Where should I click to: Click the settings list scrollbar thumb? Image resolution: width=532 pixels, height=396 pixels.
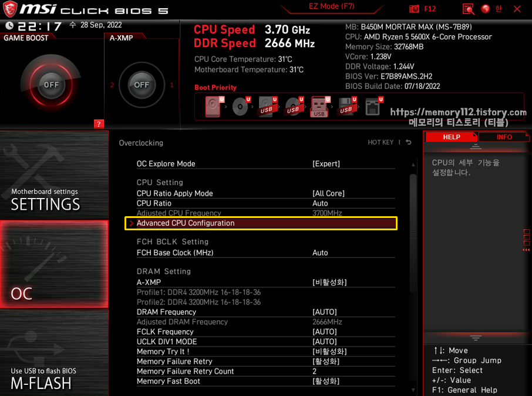tap(413, 233)
